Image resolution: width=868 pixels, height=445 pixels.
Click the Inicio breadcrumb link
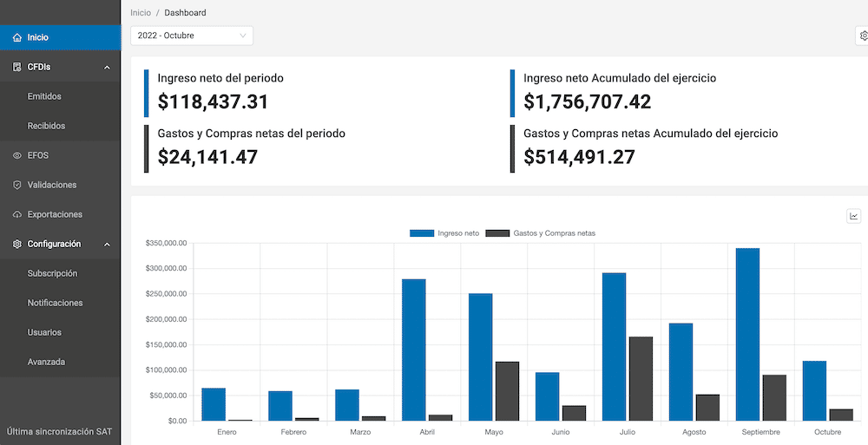pos(140,13)
